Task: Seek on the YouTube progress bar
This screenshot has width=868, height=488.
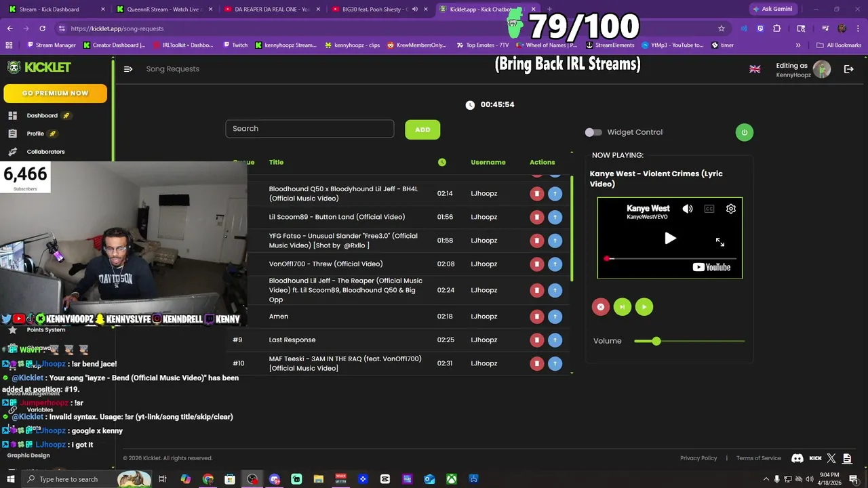Action: 670,259
